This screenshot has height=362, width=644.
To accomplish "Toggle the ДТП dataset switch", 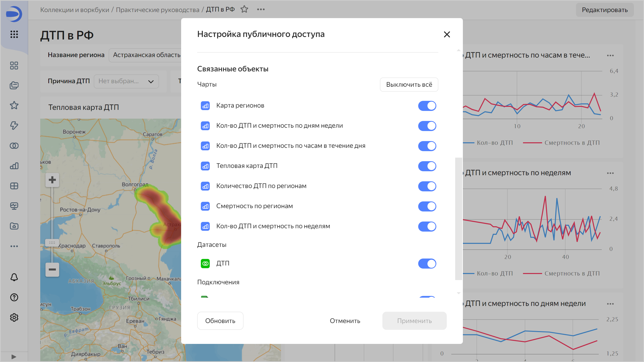I will (x=427, y=264).
